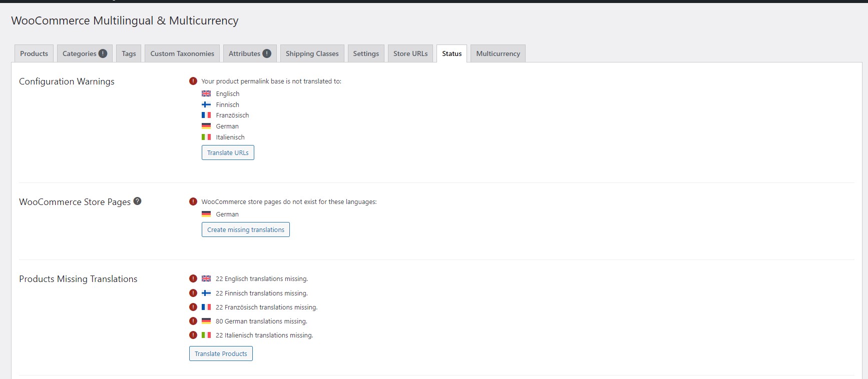Click 'Englisch' in permalink warning list
This screenshot has height=379, width=868.
pyautogui.click(x=228, y=94)
